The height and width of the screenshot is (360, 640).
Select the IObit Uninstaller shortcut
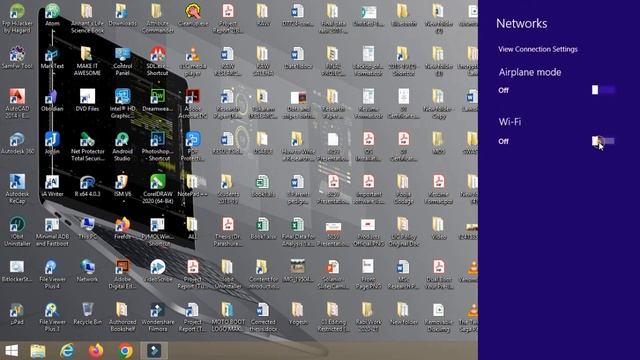(17, 231)
